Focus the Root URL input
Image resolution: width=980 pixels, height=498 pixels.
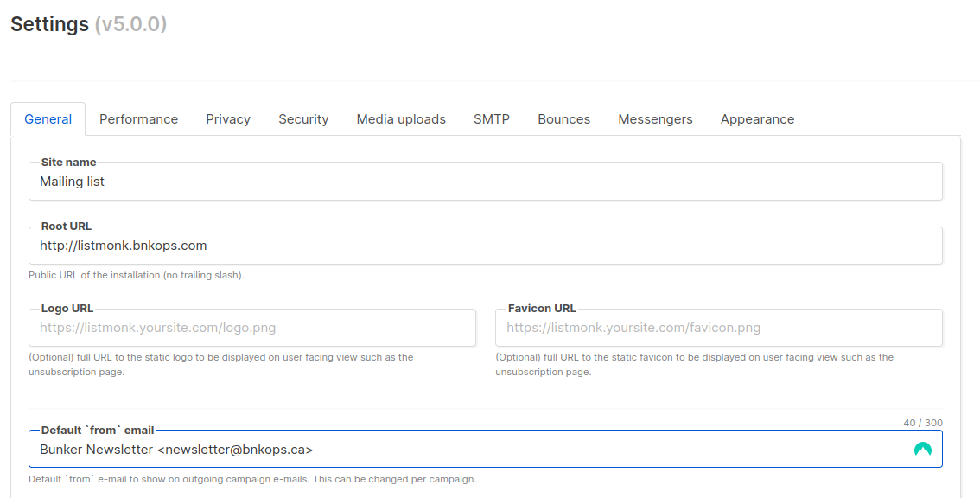[486, 246]
